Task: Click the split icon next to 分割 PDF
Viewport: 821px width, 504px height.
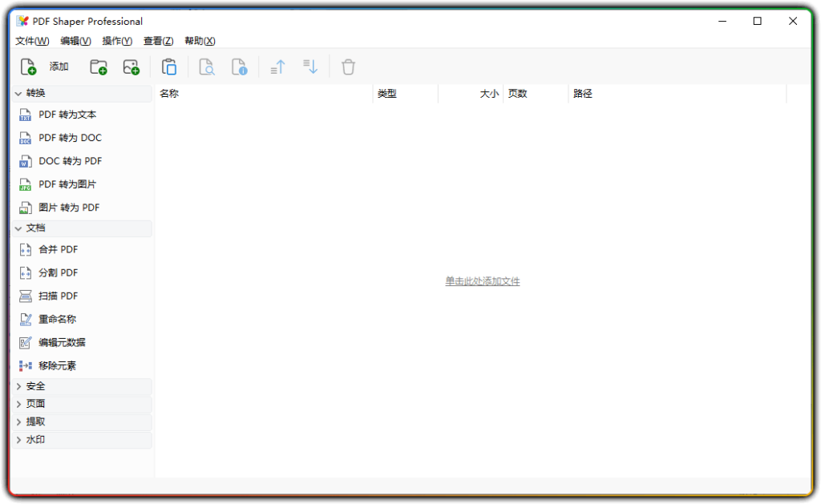Action: (x=25, y=272)
